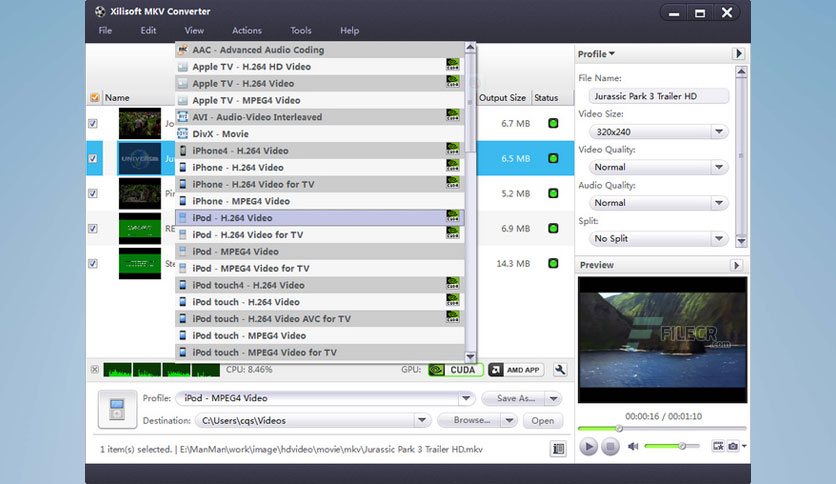Click the CUDA badge on Apple TV H.264 HD row
836x484 pixels.
click(453, 65)
